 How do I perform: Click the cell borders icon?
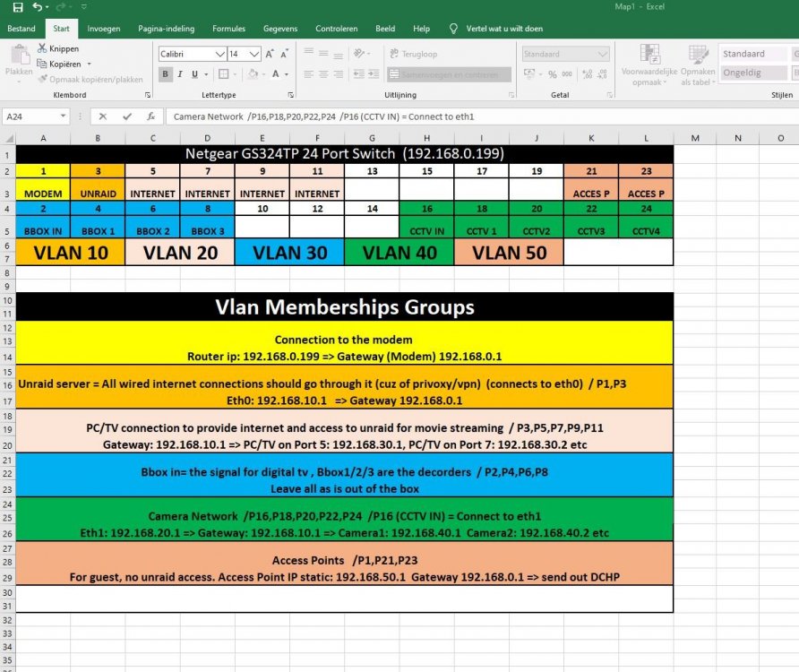coord(224,74)
